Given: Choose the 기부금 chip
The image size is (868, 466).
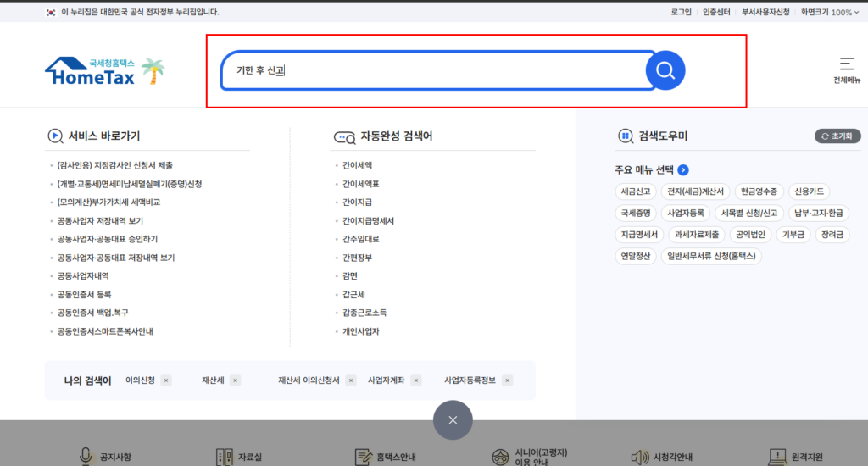Looking at the screenshot, I should (x=793, y=235).
